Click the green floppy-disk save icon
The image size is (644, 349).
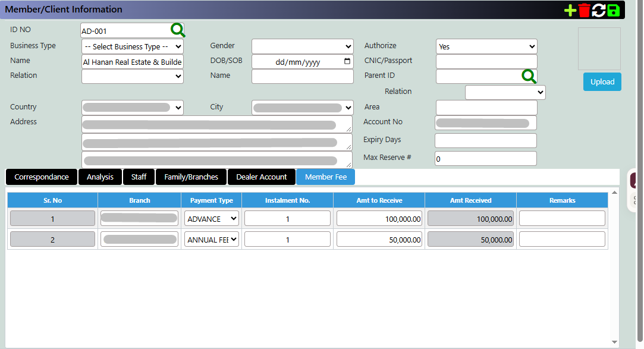coord(613,10)
